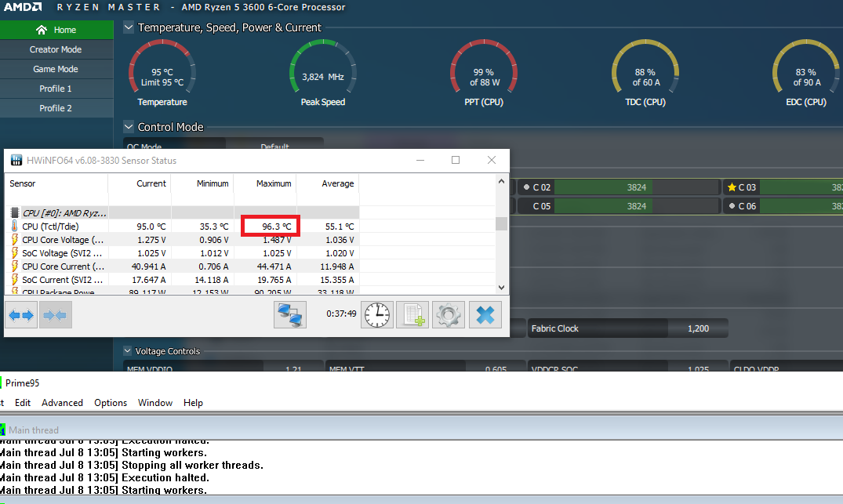
Task: Click lightning icon of SoC Current row
Action: [15, 279]
